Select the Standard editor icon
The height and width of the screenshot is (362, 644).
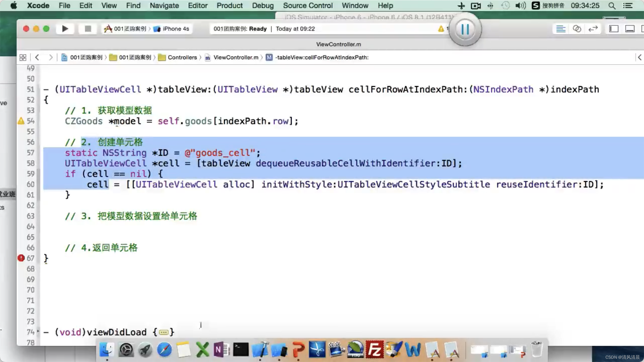[x=560, y=29]
